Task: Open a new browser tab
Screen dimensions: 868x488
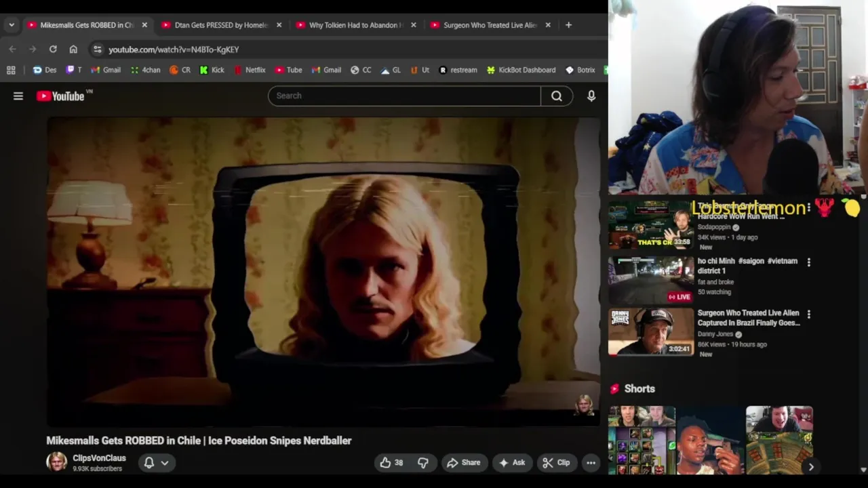Action: click(x=568, y=25)
